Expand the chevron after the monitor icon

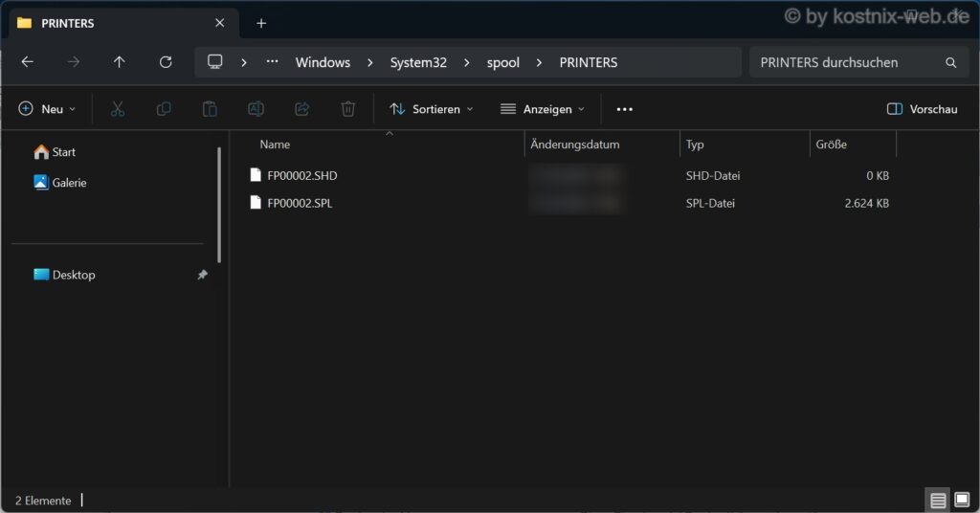(x=244, y=62)
